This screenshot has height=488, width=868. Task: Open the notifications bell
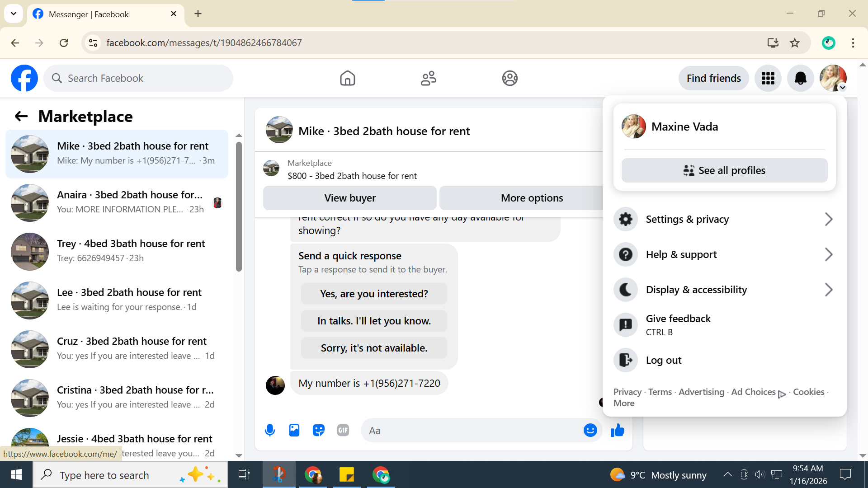point(800,78)
